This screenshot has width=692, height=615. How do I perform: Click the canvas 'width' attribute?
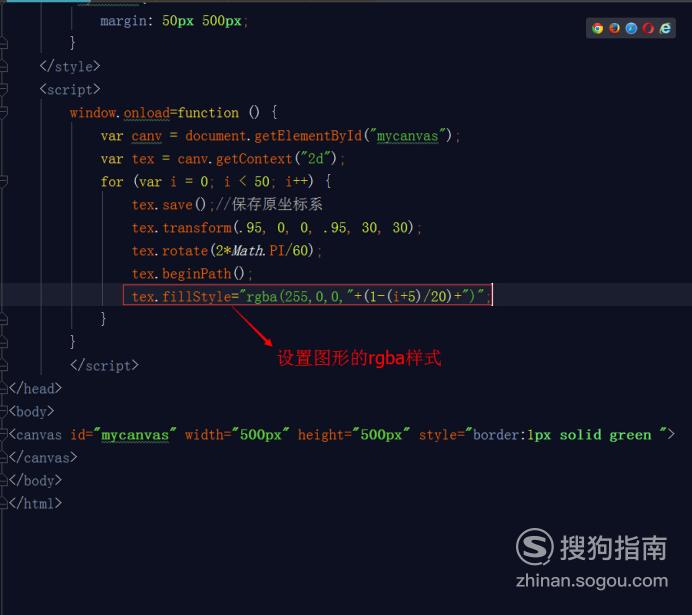pos(204,435)
